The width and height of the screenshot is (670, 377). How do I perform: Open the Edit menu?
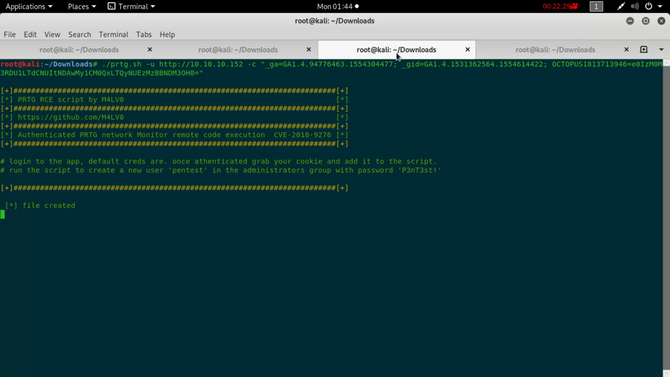coord(30,34)
